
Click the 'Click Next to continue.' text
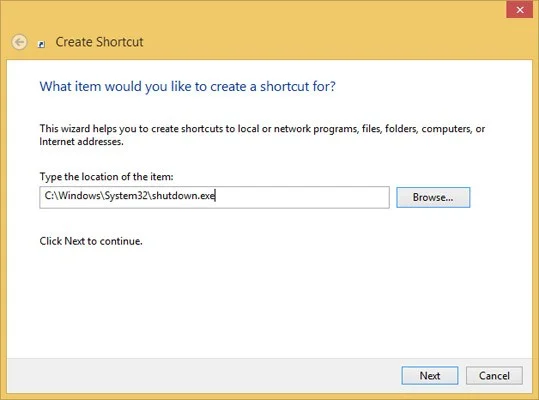pyautogui.click(x=91, y=241)
